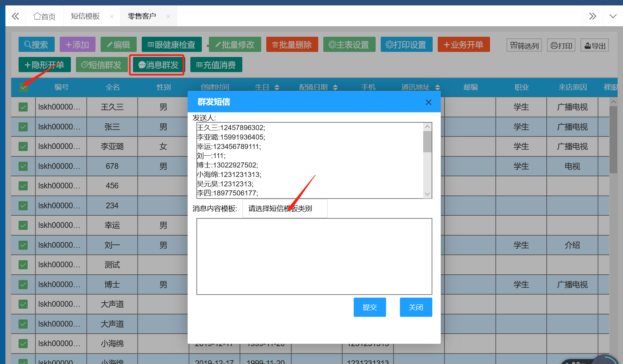The width and height of the screenshot is (623, 364).
Task: Sort by 生日 column arrows
Action: point(277,87)
